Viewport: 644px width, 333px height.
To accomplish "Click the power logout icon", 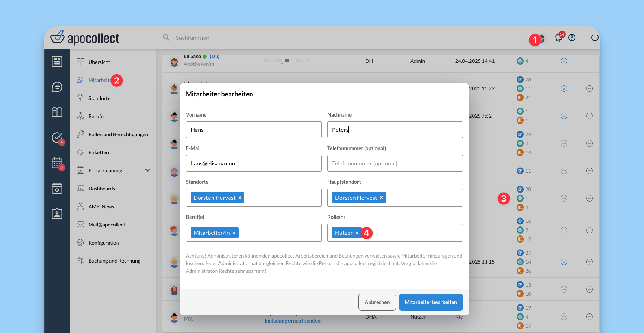I will point(595,38).
